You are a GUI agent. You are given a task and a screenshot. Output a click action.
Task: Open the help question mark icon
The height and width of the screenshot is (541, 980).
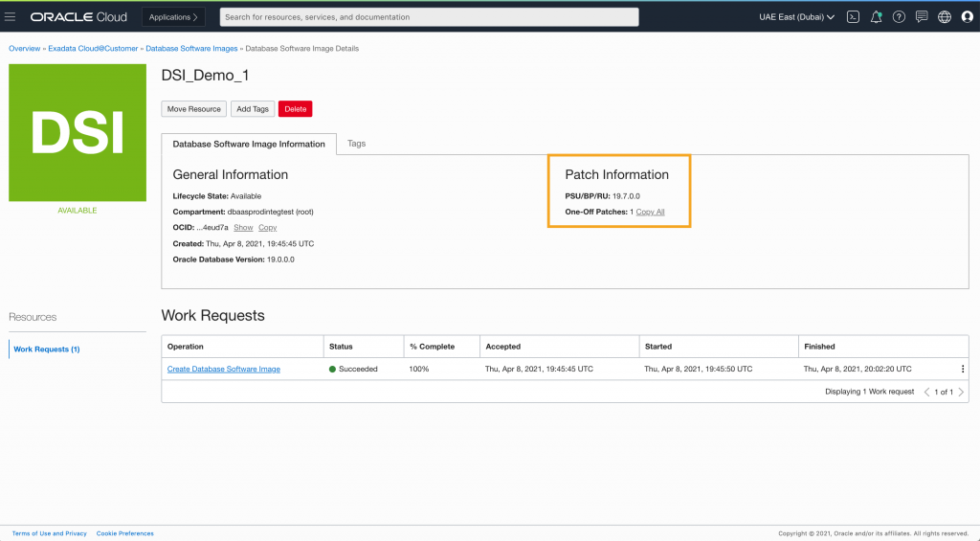[899, 17]
